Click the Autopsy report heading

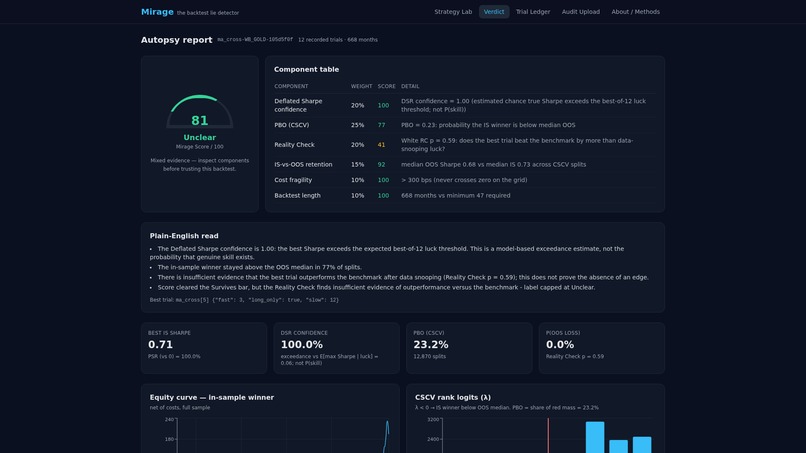coord(176,40)
